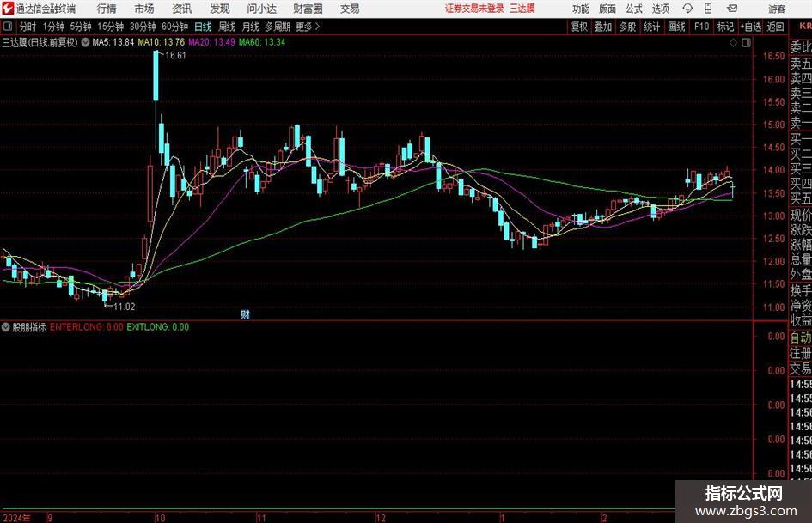The width and height of the screenshot is (812, 523).
Task: Open the mobile phone icon
Action: coord(708,9)
